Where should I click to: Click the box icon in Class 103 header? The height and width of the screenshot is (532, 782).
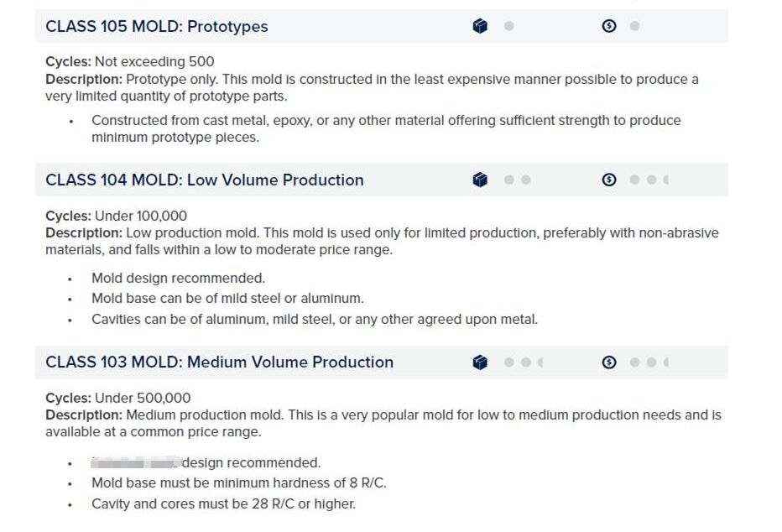[480, 362]
